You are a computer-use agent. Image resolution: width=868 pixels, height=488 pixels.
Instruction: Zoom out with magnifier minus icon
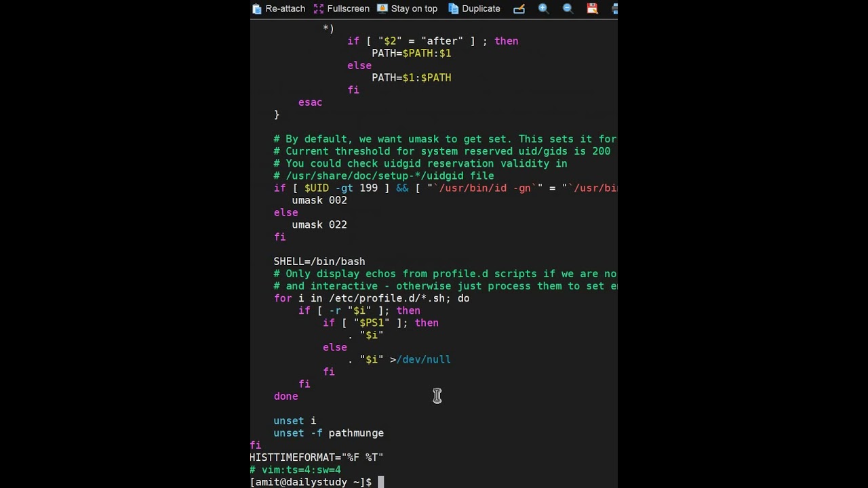tap(568, 9)
